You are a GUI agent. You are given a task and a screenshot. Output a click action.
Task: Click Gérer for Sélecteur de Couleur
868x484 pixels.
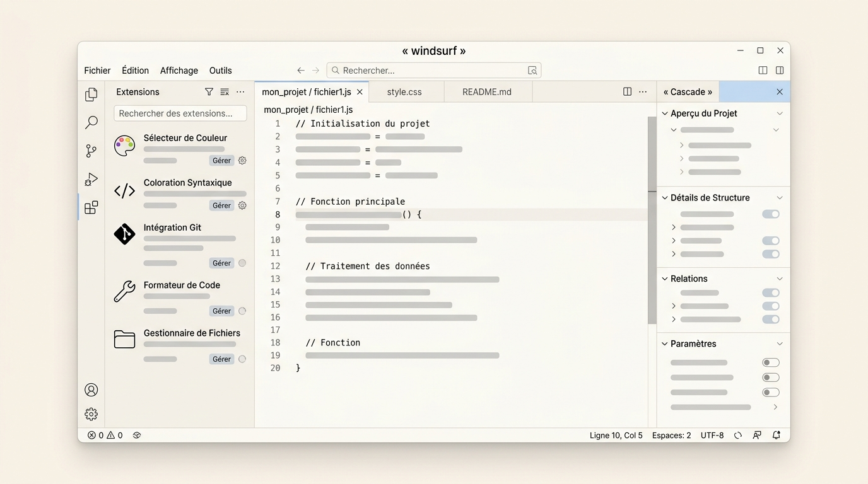(222, 161)
